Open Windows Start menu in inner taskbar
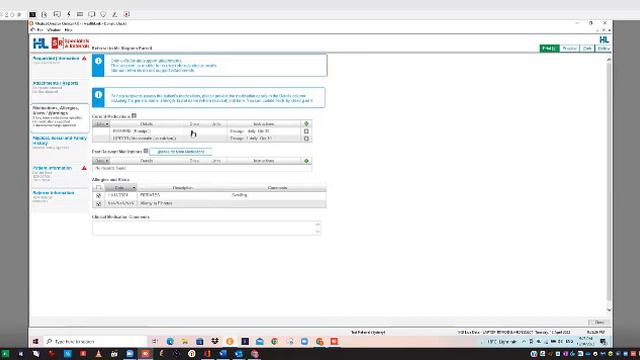Viewport: 640px width, 360px height. pos(36,341)
